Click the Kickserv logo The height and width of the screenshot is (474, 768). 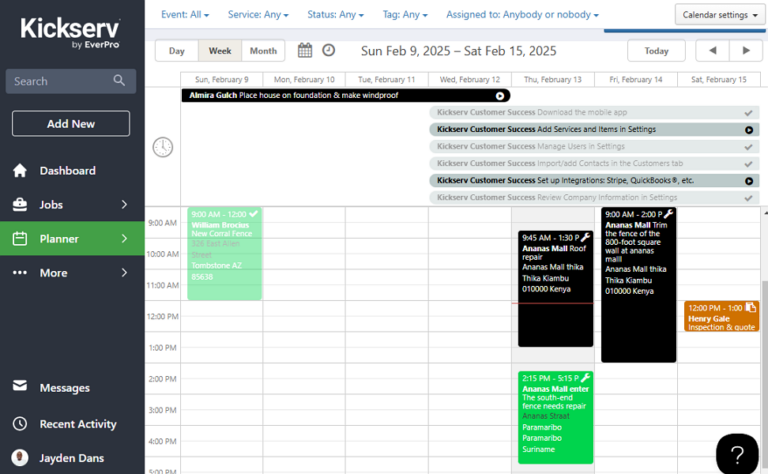(70, 33)
